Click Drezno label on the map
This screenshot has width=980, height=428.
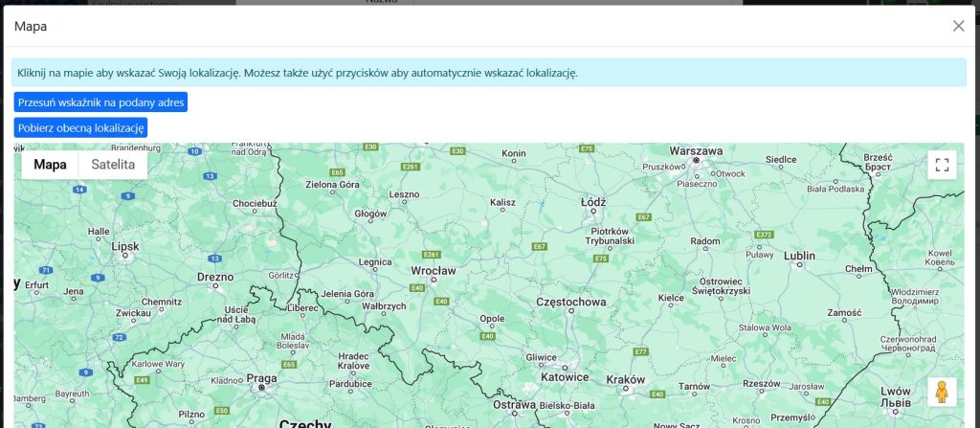point(215,277)
